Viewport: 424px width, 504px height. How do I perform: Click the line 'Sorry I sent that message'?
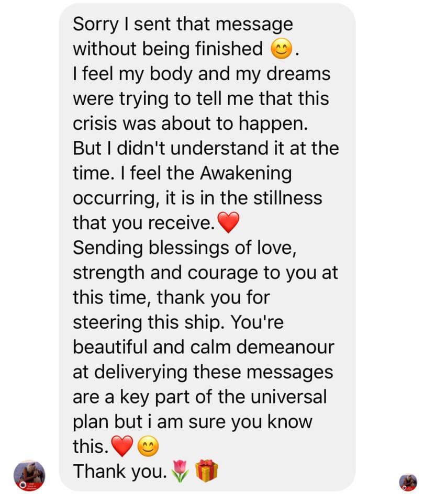coord(183,25)
